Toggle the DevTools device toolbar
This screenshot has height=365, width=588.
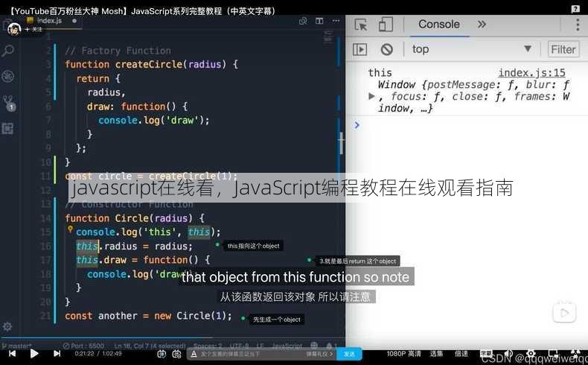[386, 25]
